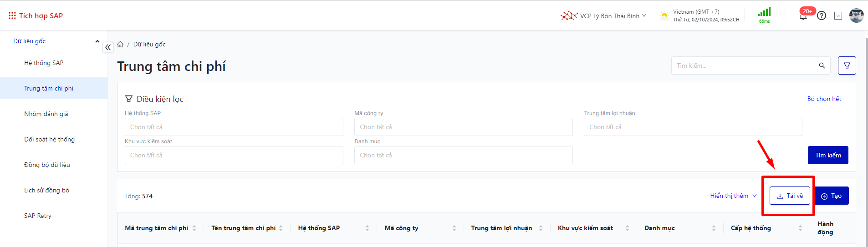Collapse the Dữ liệu gốc menu group

[x=97, y=41]
